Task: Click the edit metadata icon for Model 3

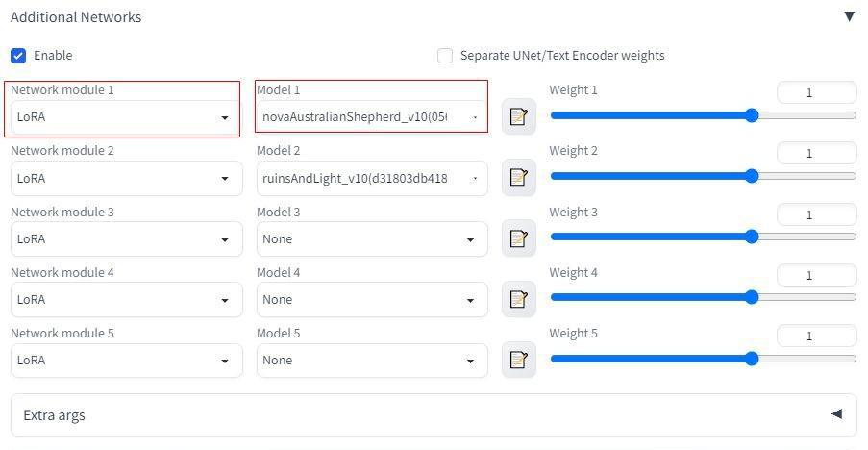Action: coord(519,238)
